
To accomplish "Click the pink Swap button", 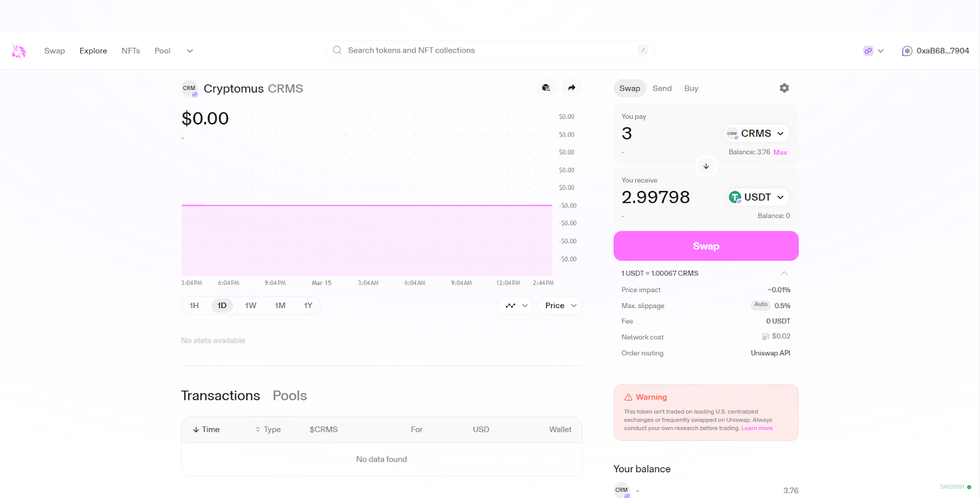I will [x=706, y=246].
